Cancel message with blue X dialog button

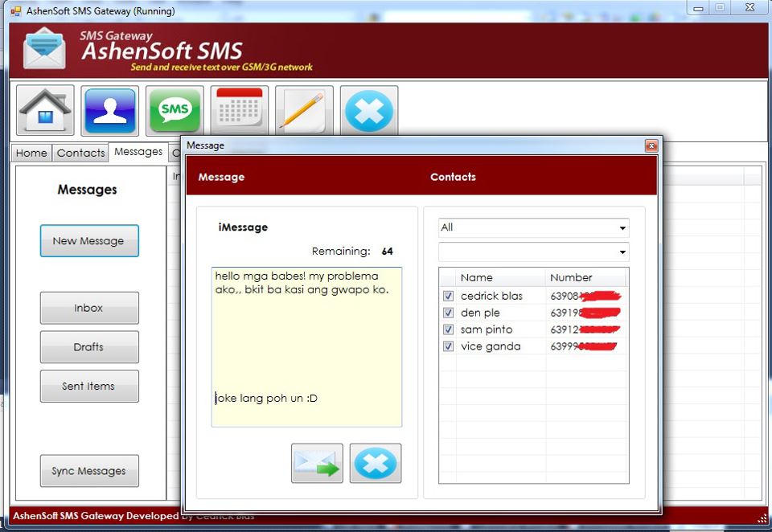click(376, 463)
